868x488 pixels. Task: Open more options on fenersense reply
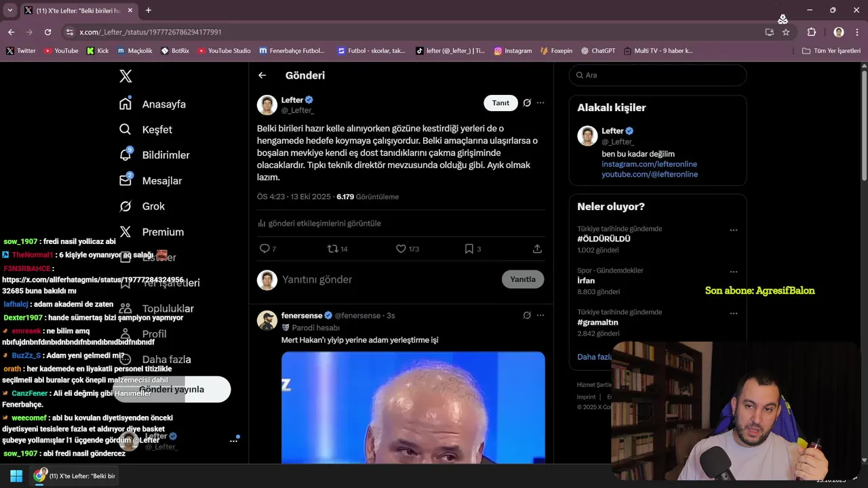click(x=540, y=315)
